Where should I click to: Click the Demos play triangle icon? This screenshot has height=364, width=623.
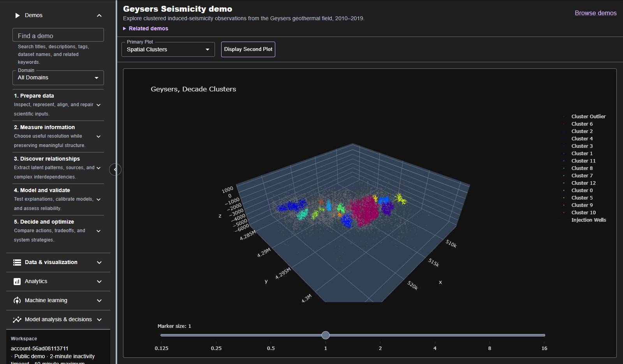17,16
